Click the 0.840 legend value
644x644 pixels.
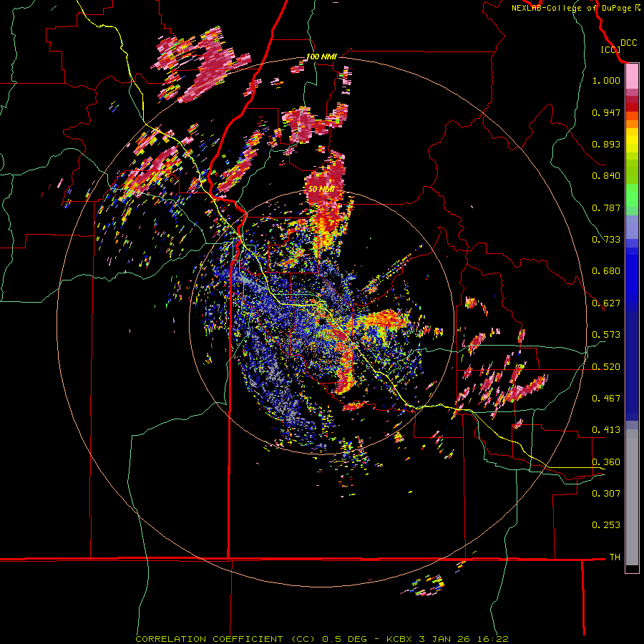click(x=606, y=176)
